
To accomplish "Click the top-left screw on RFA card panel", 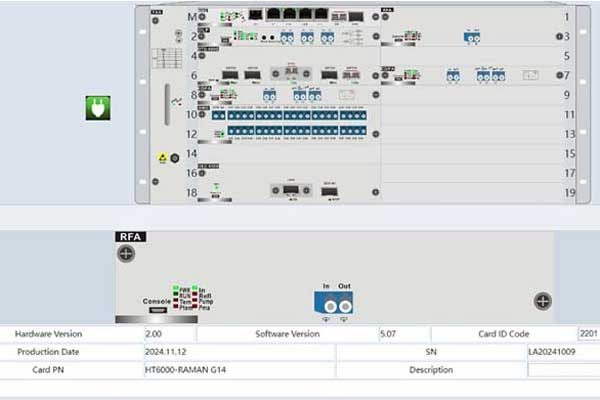I will tap(127, 254).
